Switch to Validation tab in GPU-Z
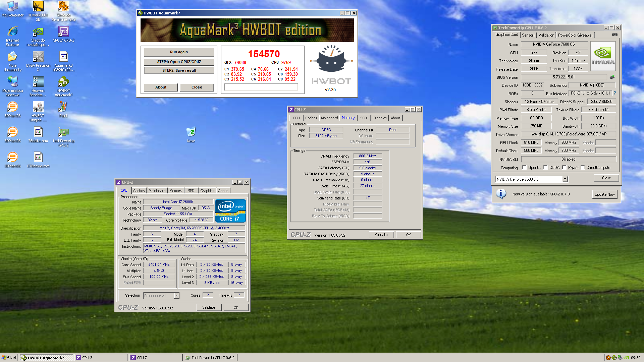This screenshot has height=362, width=644. point(546,35)
